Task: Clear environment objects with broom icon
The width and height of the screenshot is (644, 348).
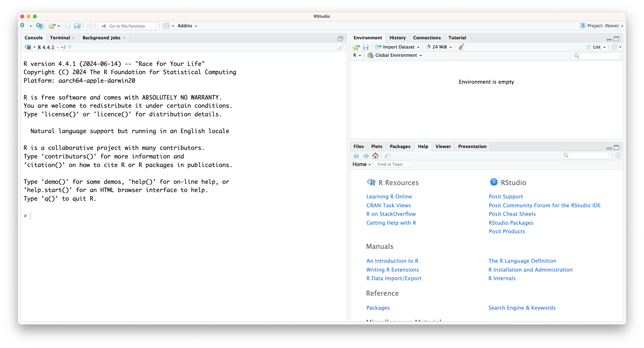Action: coord(461,47)
